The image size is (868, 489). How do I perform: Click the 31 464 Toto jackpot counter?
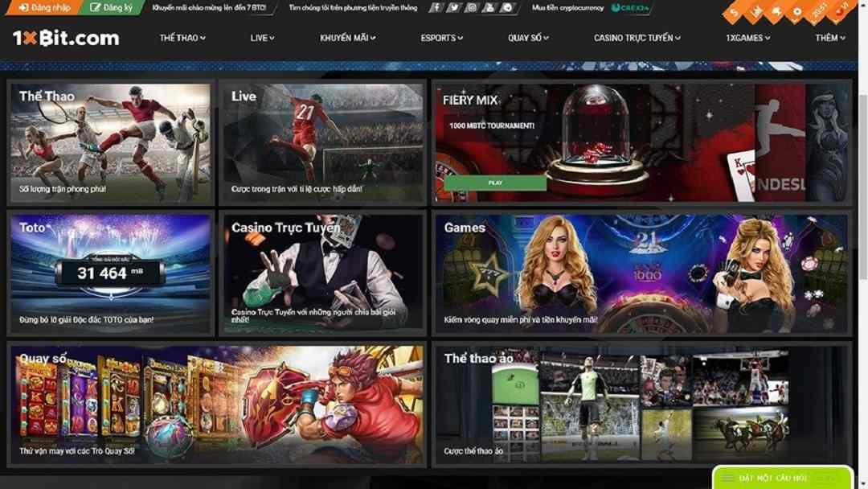(x=111, y=273)
